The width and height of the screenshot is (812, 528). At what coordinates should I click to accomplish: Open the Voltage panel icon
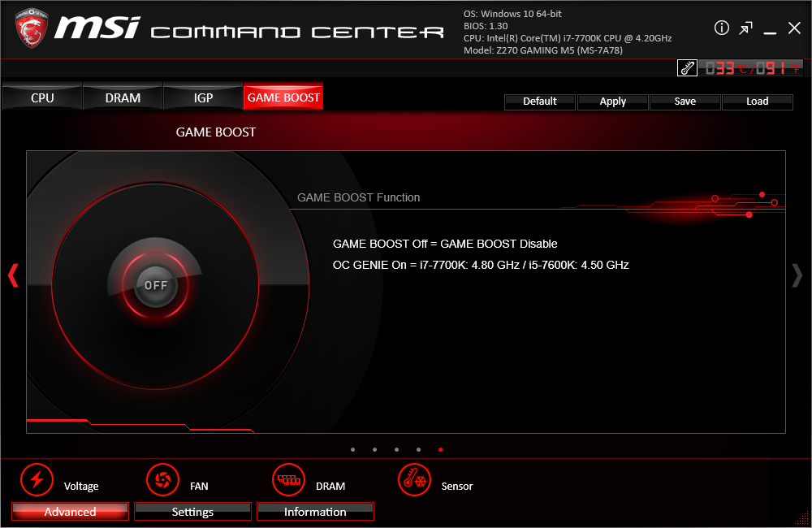coord(37,480)
